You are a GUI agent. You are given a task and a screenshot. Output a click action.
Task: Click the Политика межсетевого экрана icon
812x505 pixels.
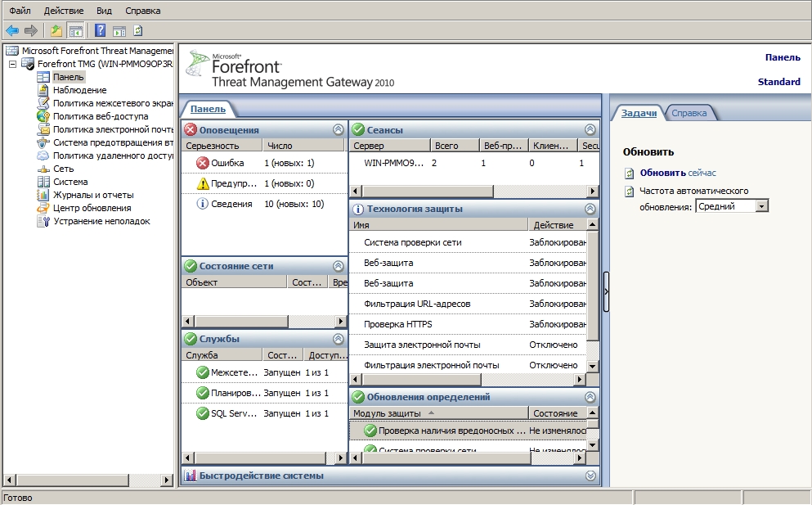click(x=43, y=102)
